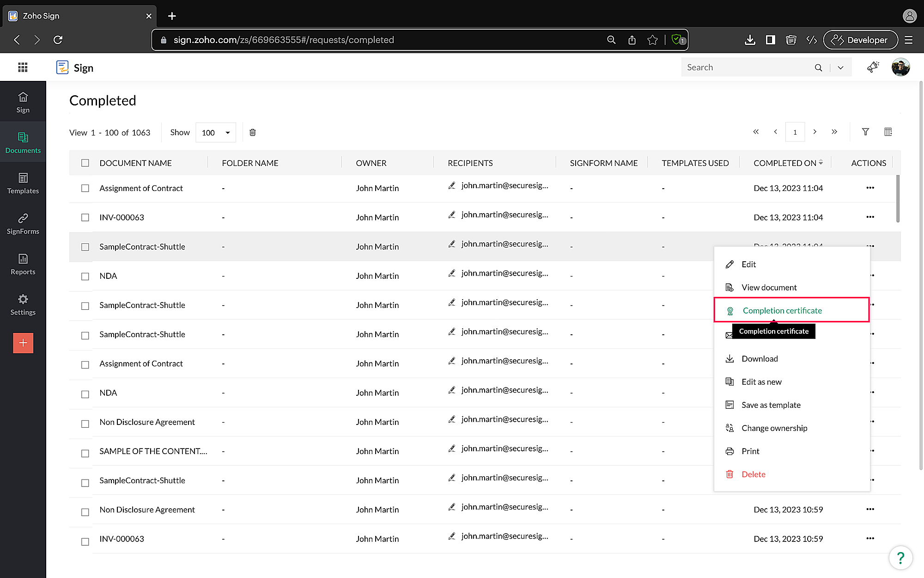Check the INV-000063 first row checkbox
This screenshot has height=578, width=924.
click(85, 217)
